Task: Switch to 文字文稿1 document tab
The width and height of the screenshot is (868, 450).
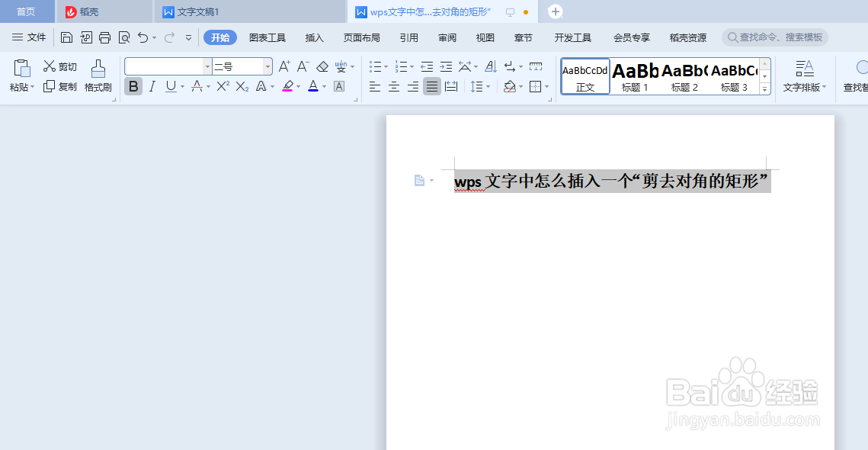Action: [x=250, y=11]
